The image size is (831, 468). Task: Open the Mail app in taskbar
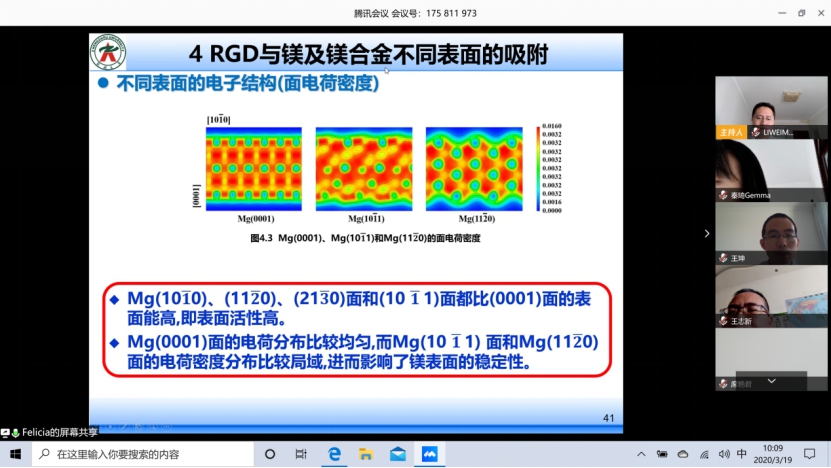[x=398, y=454]
